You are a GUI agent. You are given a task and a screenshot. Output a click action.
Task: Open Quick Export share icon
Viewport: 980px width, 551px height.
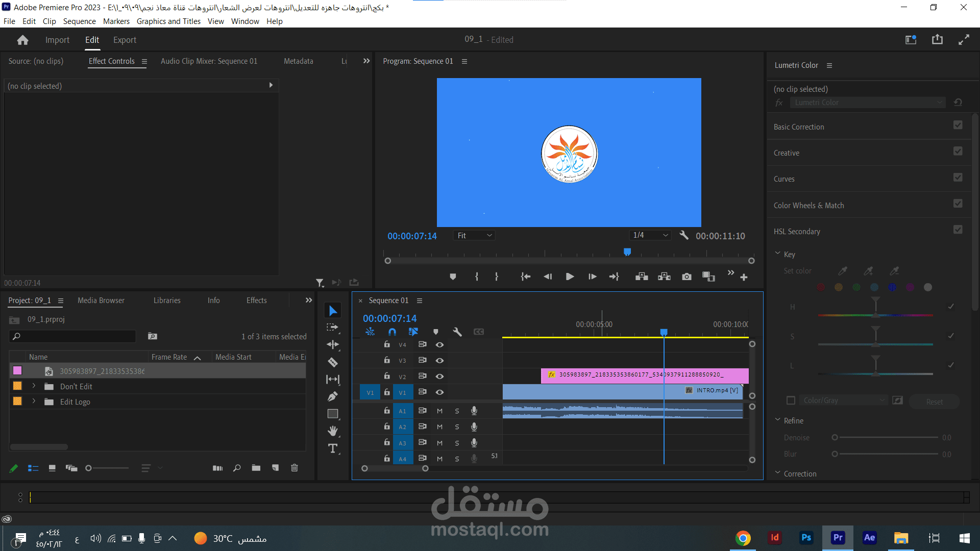tap(937, 40)
